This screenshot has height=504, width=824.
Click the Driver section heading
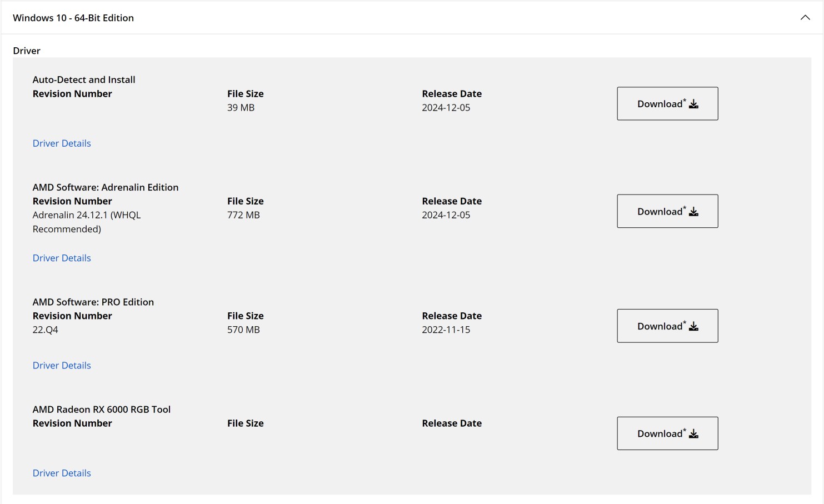click(27, 51)
